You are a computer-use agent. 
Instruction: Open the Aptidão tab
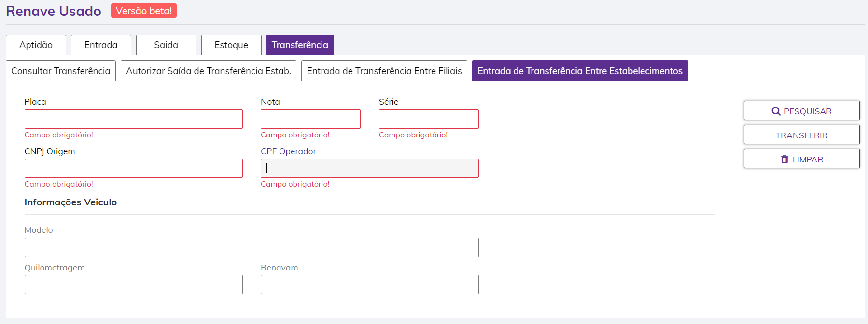36,45
